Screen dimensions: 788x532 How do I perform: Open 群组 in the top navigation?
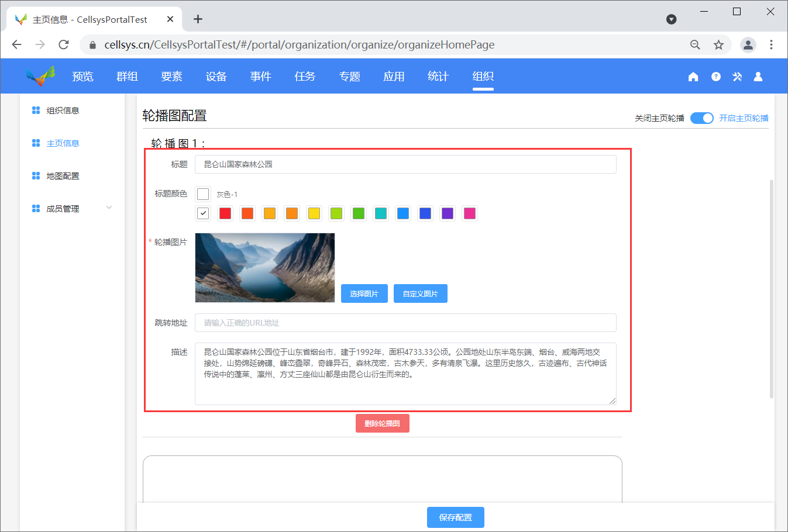[x=127, y=77]
